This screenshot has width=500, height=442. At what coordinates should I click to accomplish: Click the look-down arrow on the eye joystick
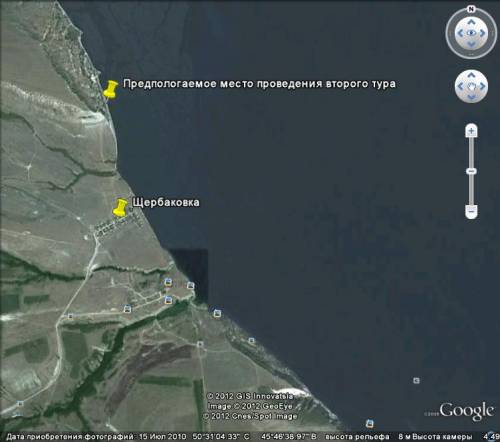(x=471, y=44)
